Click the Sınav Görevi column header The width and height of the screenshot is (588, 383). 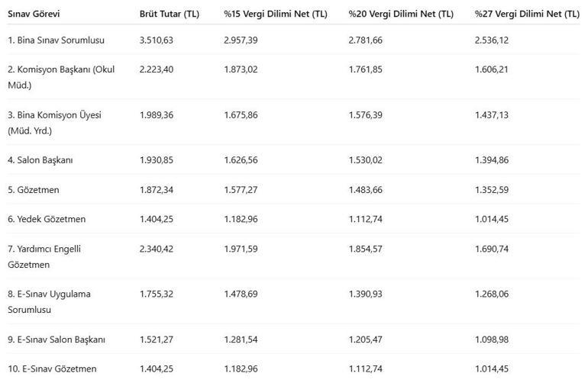coord(34,14)
